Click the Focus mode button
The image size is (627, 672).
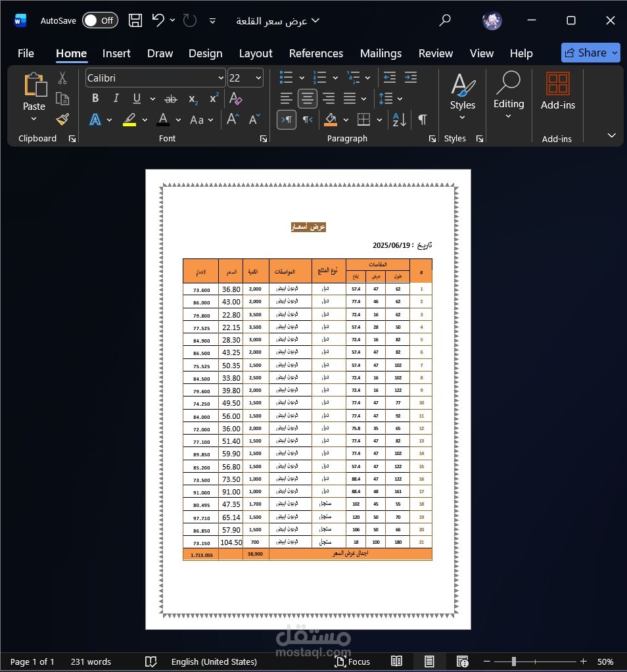point(352,661)
